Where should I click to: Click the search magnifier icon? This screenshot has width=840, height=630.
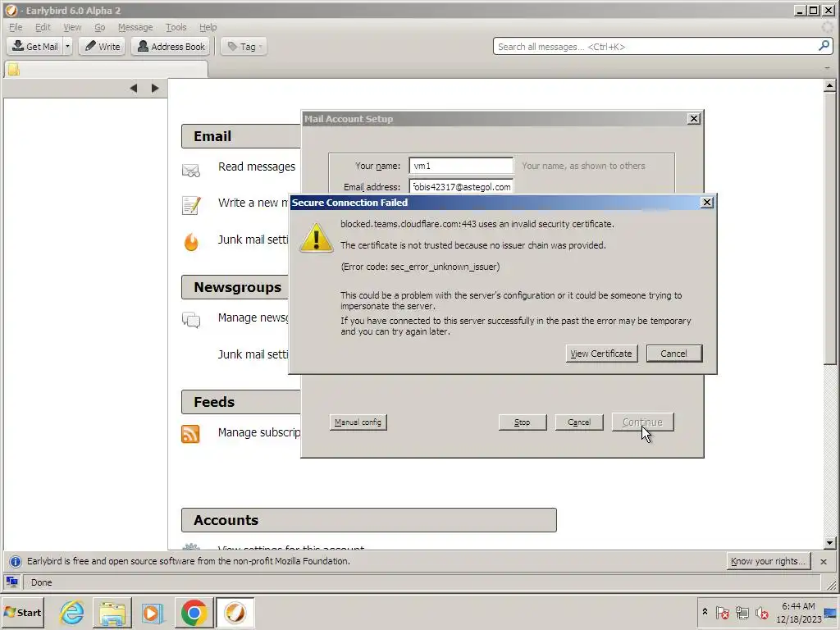824,46
